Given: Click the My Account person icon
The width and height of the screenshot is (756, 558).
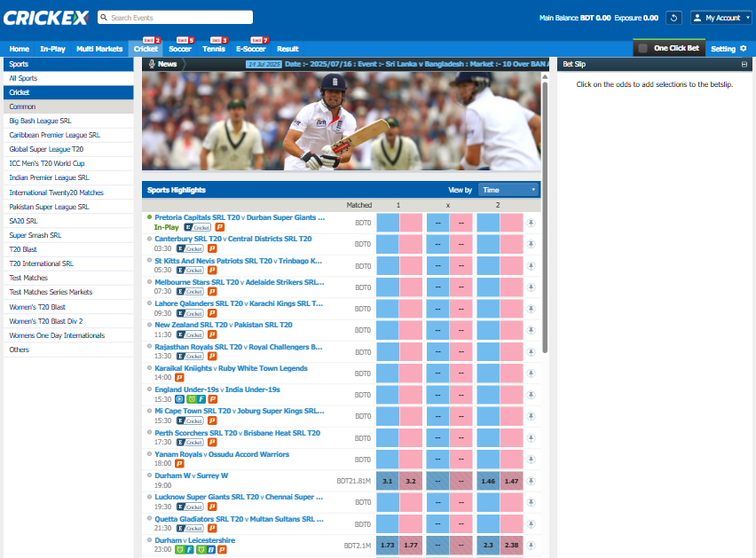Looking at the screenshot, I should tap(697, 18).
